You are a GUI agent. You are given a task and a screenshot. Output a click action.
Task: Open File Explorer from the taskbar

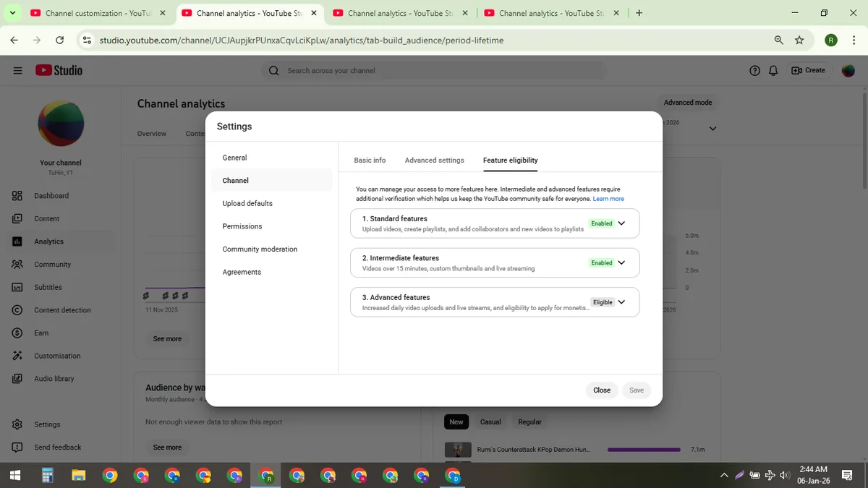tap(79, 476)
